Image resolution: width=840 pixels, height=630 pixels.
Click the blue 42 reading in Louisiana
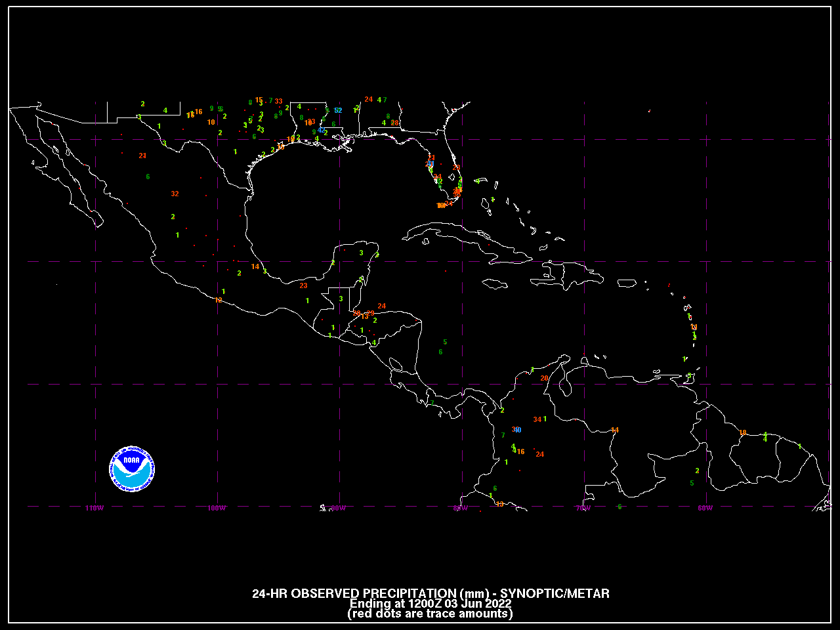point(322,131)
